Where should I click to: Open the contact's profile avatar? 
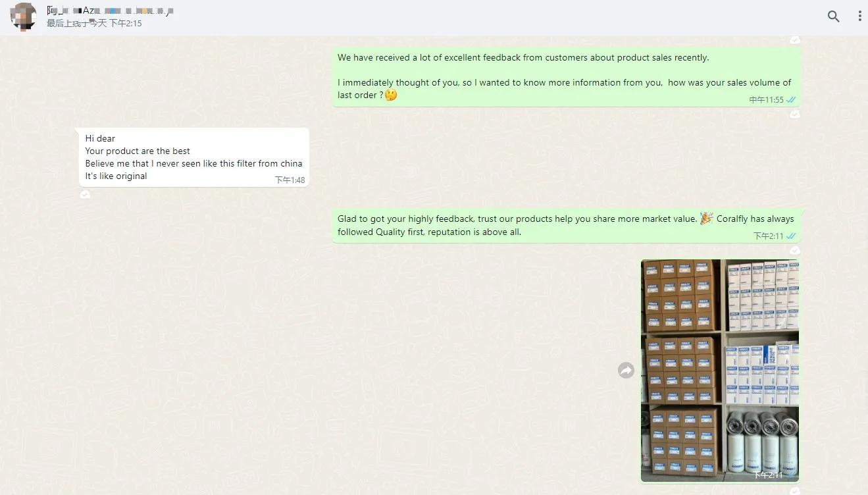click(x=24, y=16)
